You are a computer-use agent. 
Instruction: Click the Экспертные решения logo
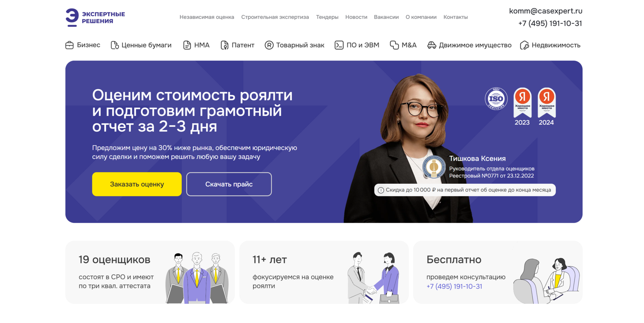95,18
